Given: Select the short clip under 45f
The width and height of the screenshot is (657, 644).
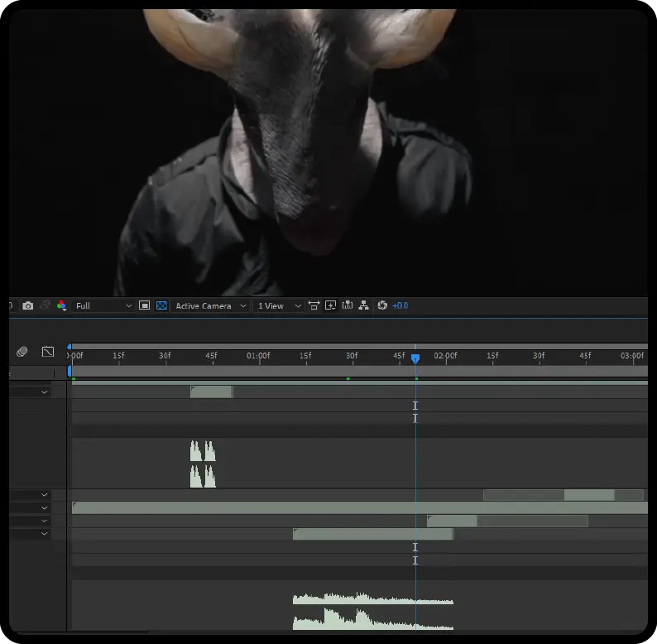Looking at the screenshot, I should click(x=211, y=392).
